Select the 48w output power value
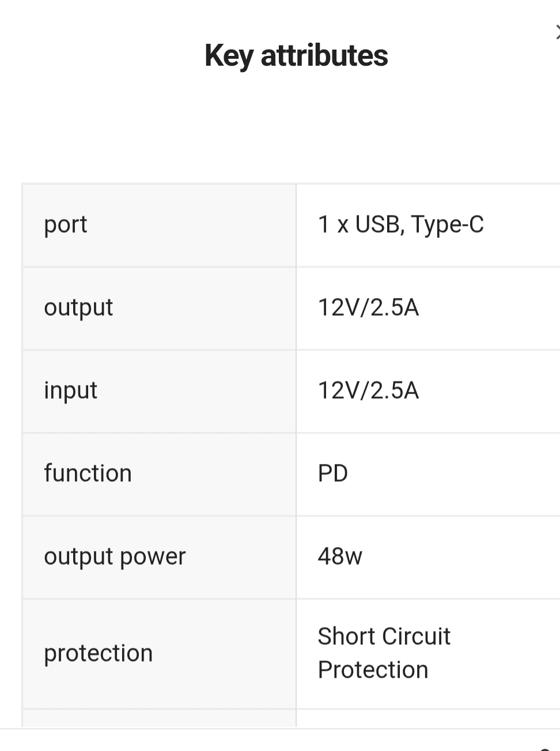The height and width of the screenshot is (751, 560). [339, 556]
